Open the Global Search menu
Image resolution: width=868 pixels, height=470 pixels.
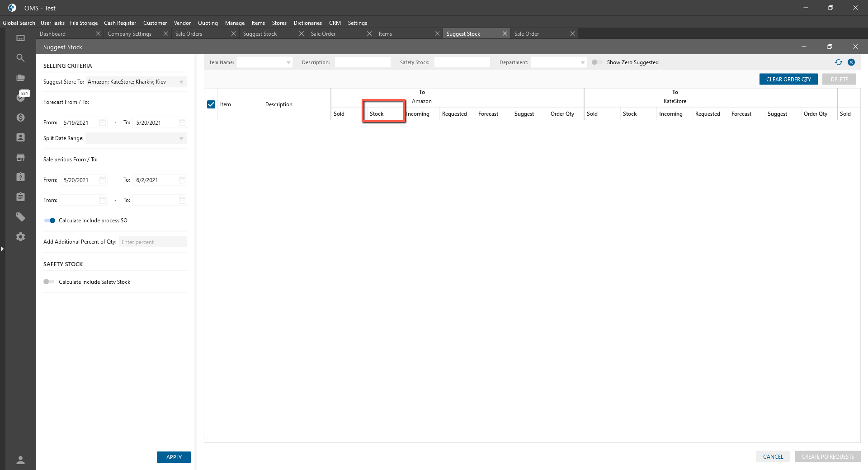(x=19, y=23)
